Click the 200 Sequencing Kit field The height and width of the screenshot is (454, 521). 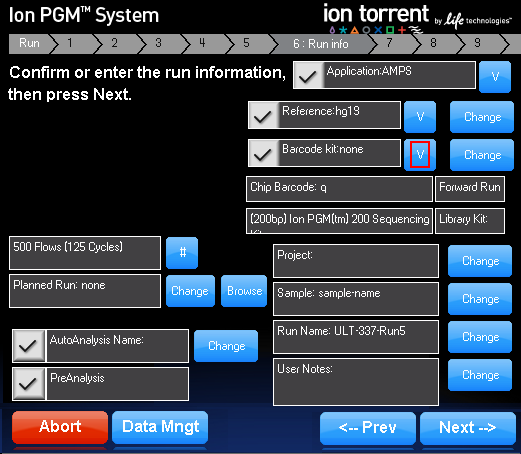click(x=339, y=221)
